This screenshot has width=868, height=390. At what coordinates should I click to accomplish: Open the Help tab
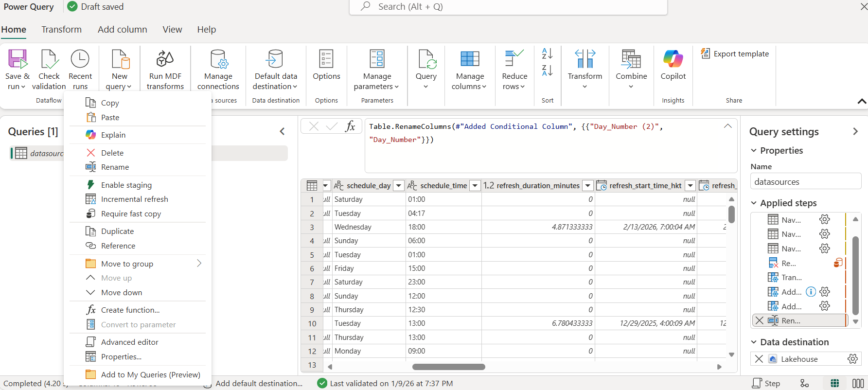click(206, 29)
